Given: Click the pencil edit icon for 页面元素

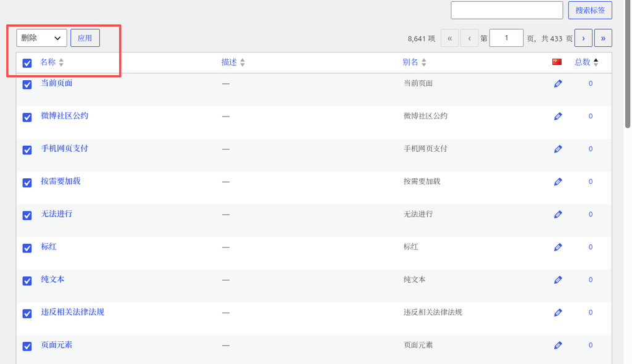Looking at the screenshot, I should pyautogui.click(x=558, y=345).
